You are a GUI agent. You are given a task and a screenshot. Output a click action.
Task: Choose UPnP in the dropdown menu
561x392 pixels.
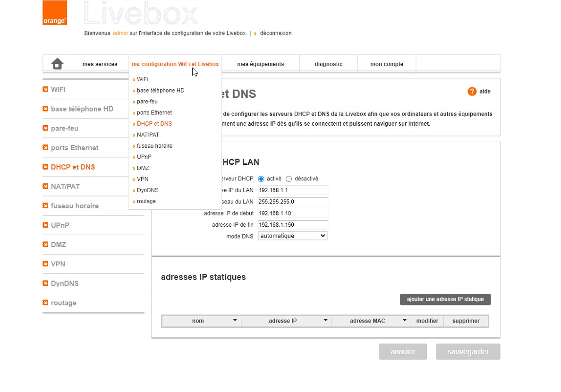coord(144,157)
